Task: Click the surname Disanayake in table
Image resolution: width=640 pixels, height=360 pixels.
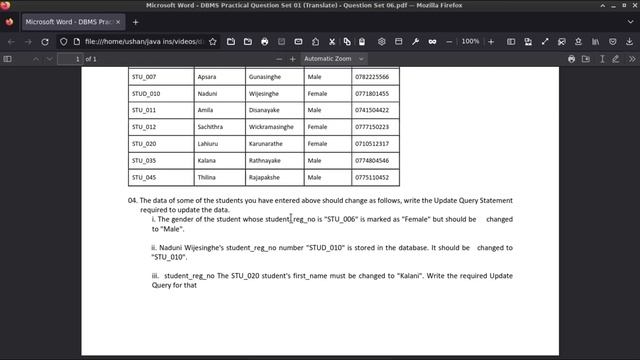Action: 264,110
